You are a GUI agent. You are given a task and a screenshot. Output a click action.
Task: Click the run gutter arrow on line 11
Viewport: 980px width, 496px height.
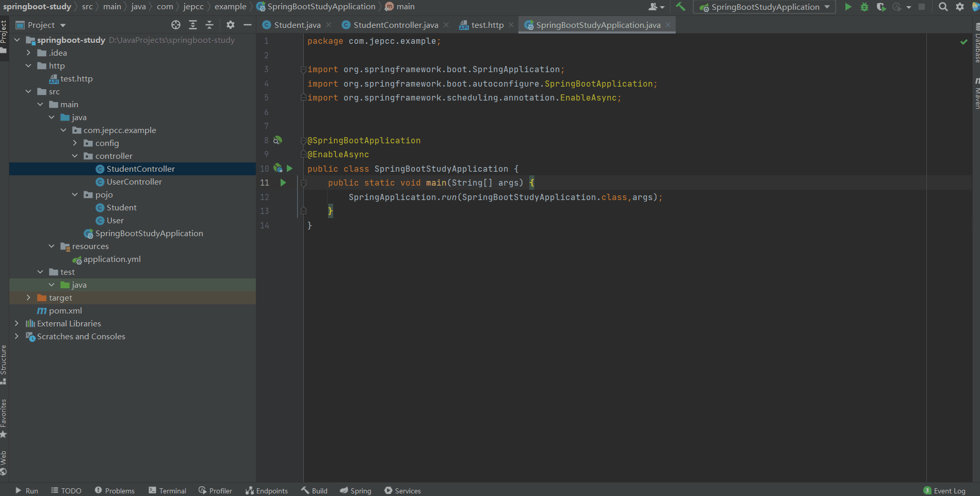point(283,183)
